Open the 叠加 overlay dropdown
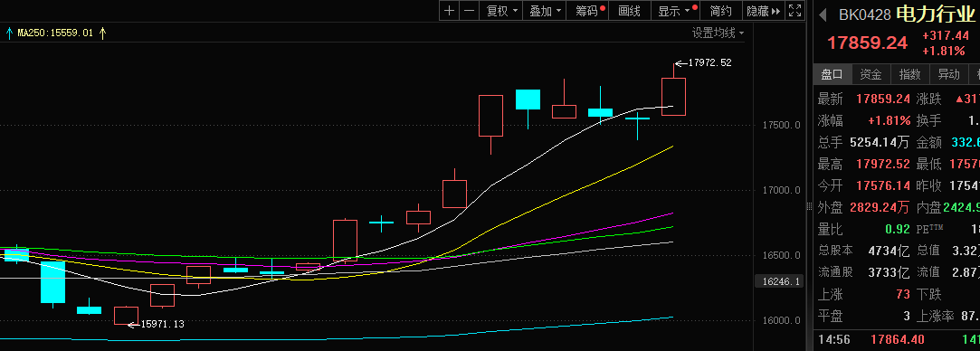Image resolution: width=980 pixels, height=351 pixels. 546,11
